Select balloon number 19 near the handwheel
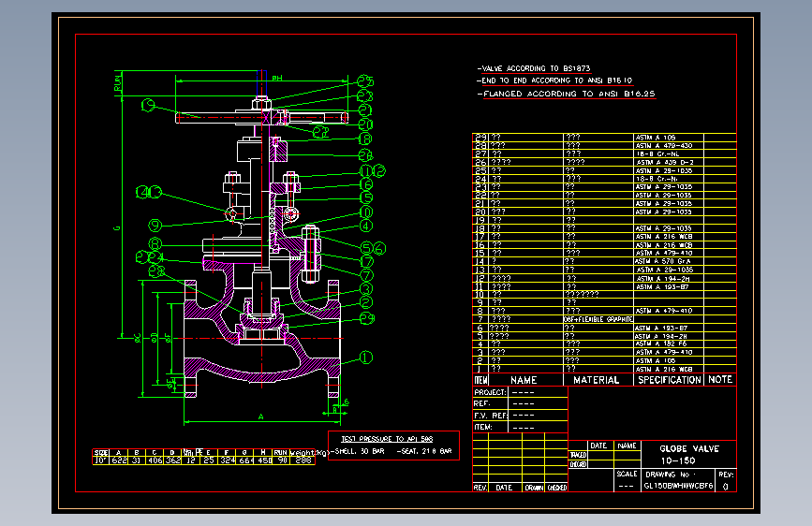Image resolution: width=812 pixels, height=526 pixels. pos(148,105)
